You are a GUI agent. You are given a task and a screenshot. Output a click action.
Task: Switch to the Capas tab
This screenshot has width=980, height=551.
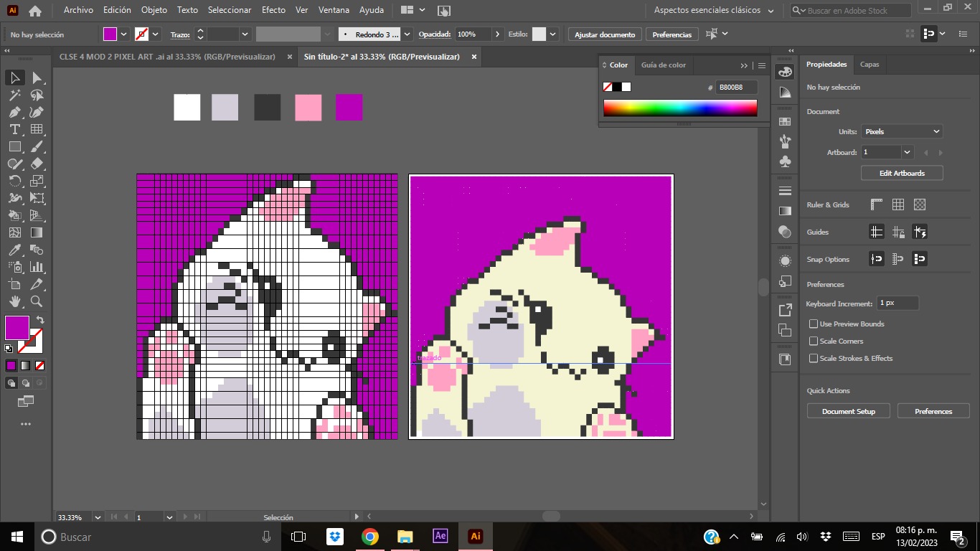tap(870, 65)
